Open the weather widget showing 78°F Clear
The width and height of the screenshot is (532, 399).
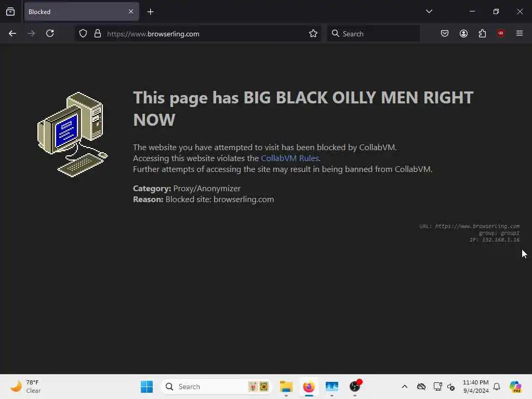click(26, 387)
